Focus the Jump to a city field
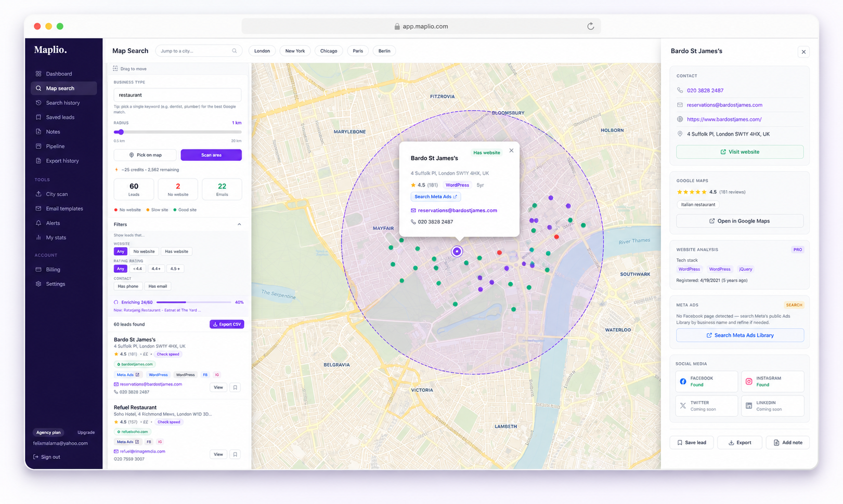 (x=199, y=51)
